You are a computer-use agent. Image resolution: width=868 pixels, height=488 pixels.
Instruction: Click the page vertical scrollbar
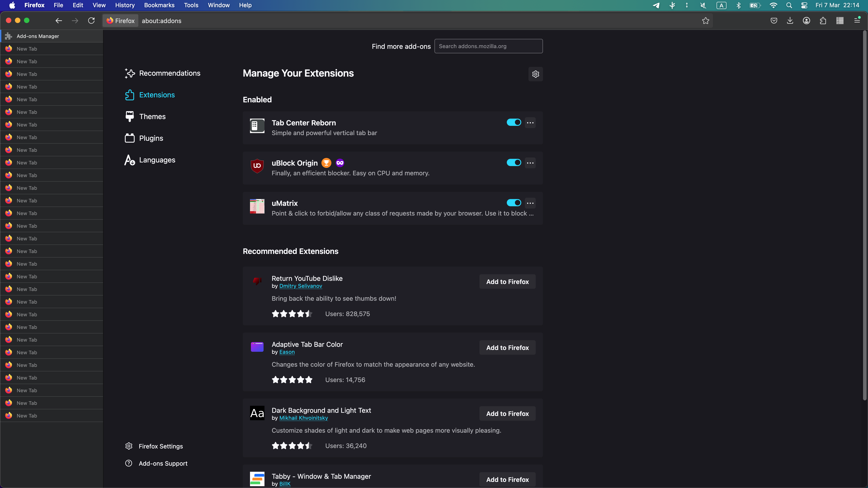pyautogui.click(x=865, y=216)
